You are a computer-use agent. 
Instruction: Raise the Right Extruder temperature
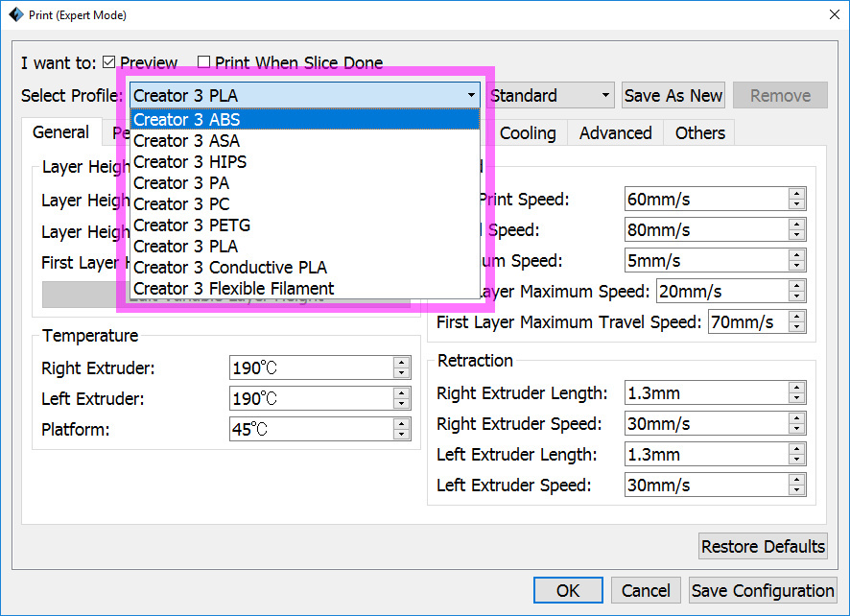point(402,363)
